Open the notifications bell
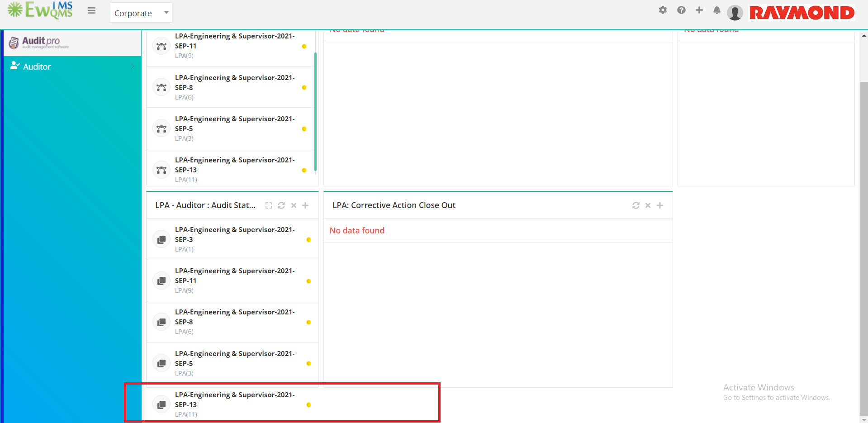Viewport: 868px width, 423px height. point(717,10)
